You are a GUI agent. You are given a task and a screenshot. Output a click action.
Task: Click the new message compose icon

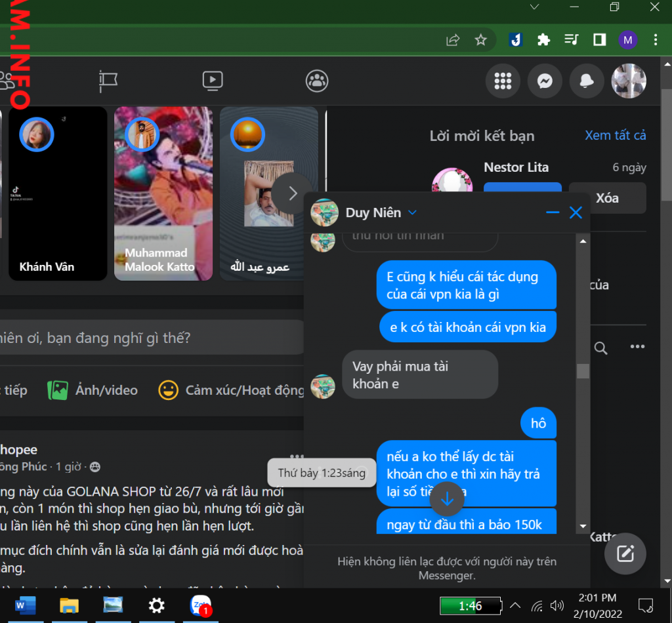pyautogui.click(x=625, y=554)
